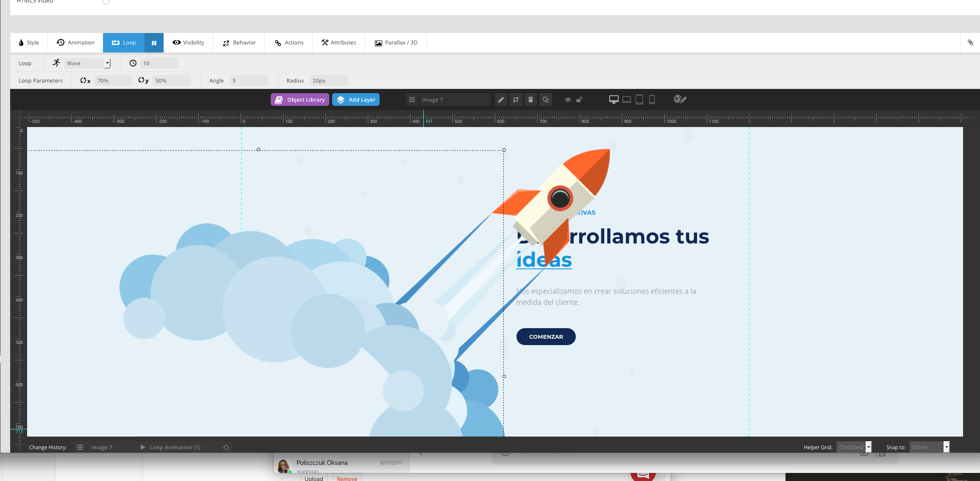Select the laptop device preview icon

627,100
